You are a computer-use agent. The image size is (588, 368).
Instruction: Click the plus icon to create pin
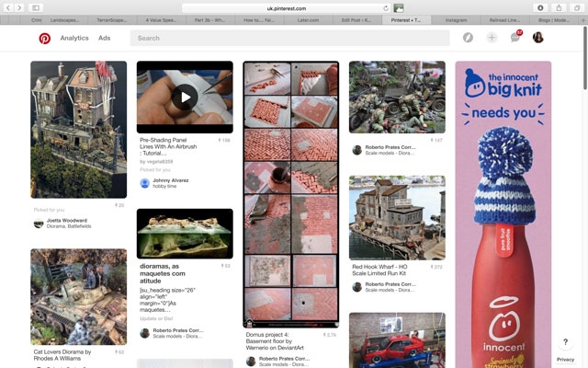point(492,38)
